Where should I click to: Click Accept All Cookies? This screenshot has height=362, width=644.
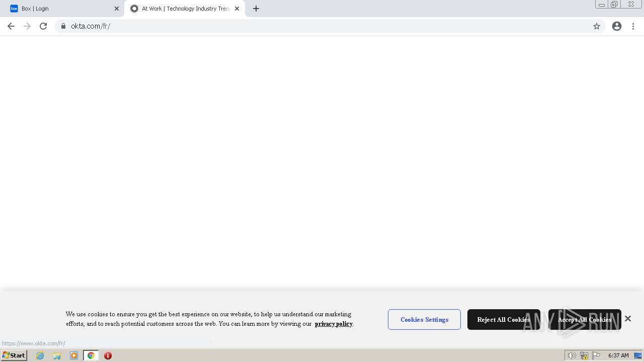tap(585, 319)
